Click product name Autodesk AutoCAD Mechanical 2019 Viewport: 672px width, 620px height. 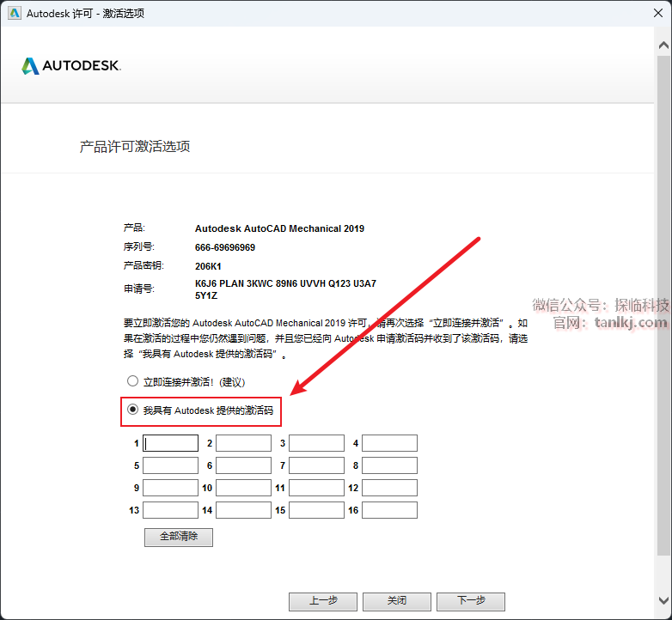[x=279, y=228]
